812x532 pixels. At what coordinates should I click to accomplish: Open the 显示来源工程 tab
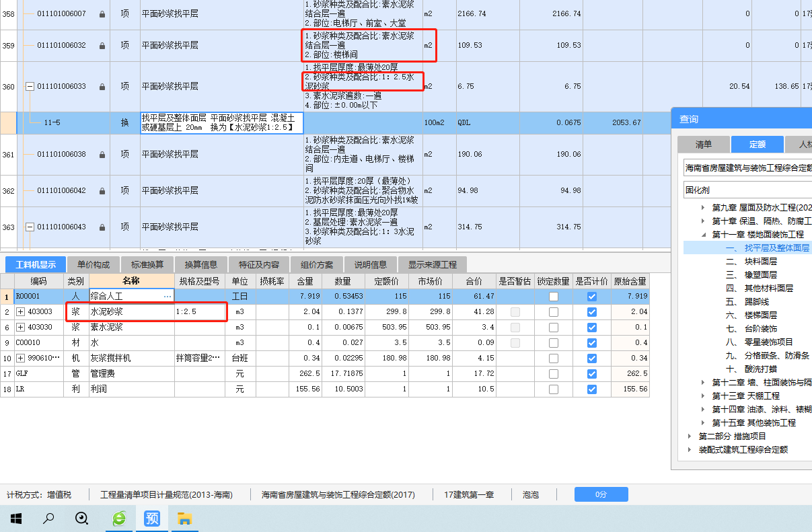[433, 264]
